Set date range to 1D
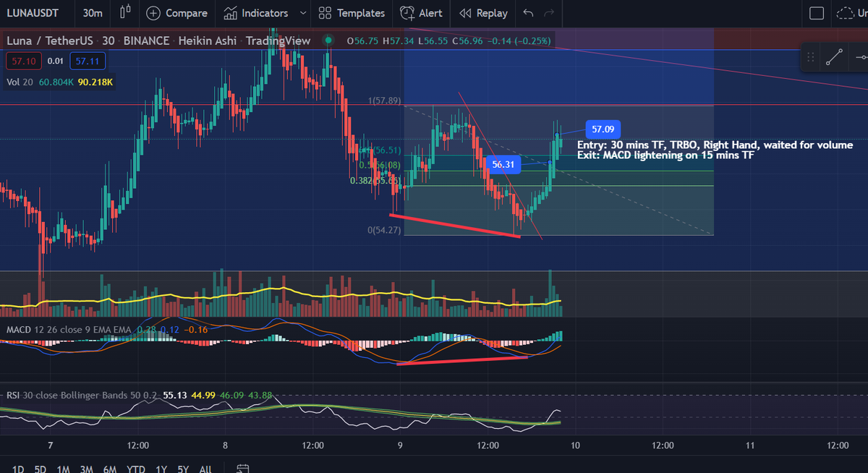Screen dimensions: 868x473 pyautogui.click(x=17, y=469)
